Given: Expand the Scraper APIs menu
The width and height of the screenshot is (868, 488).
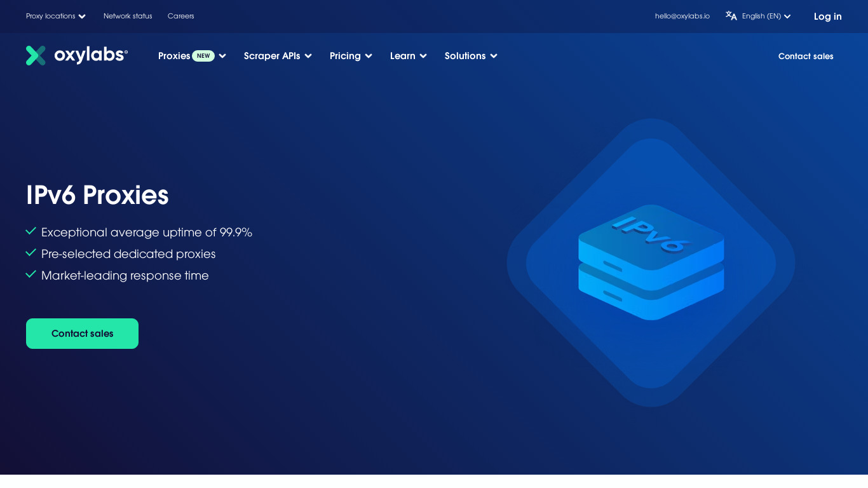Looking at the screenshot, I should click(x=278, y=56).
